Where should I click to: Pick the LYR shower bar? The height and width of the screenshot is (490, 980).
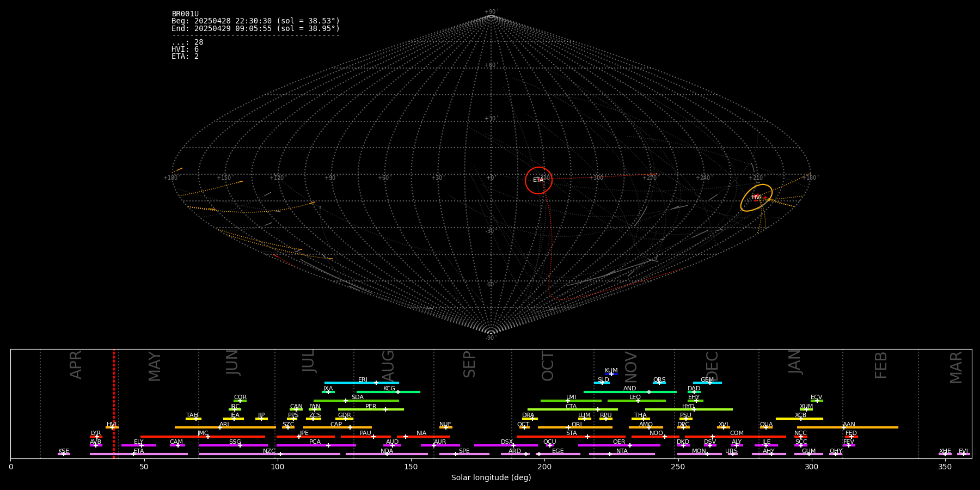(96, 437)
